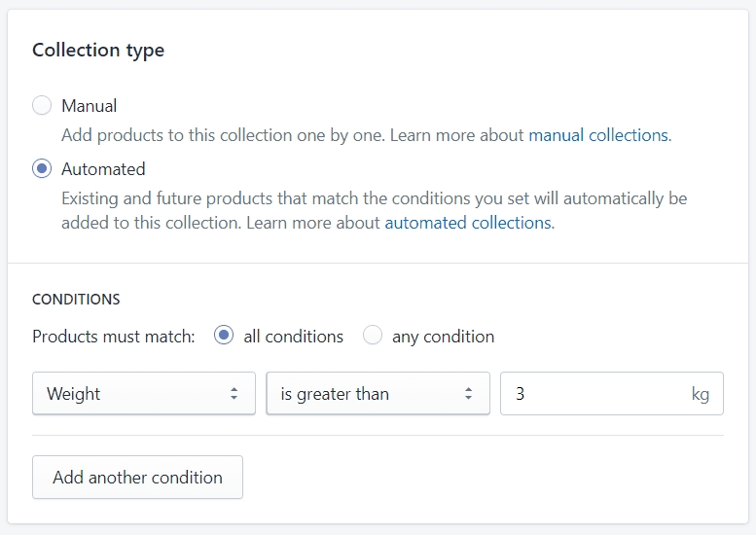Click the Automated label text
756x535 pixels.
point(103,169)
